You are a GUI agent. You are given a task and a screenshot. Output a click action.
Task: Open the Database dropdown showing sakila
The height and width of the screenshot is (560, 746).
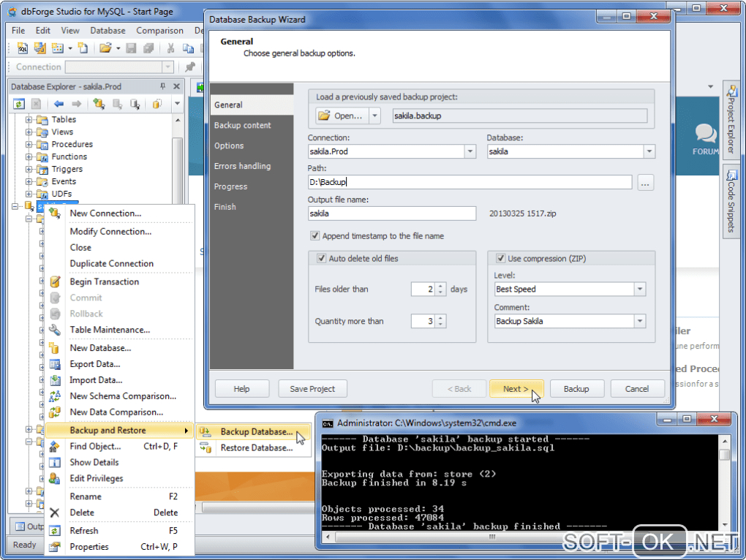(649, 151)
